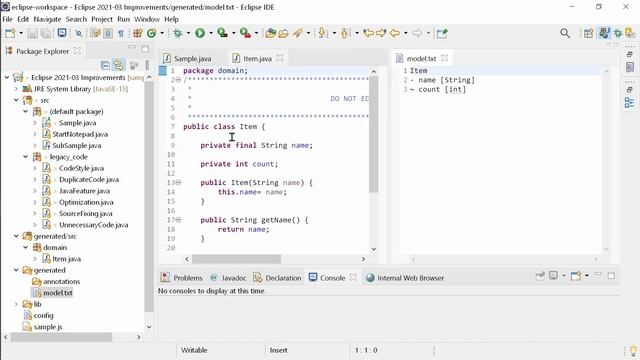640x360 pixels.
Task: Open Console display selected console dropdown
Action: pos(564,276)
